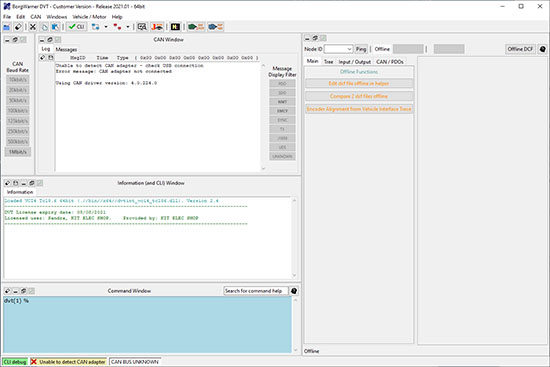This screenshot has height=367, width=550.
Task: Click the magnifier search toolbar icon
Action: click(142, 27)
